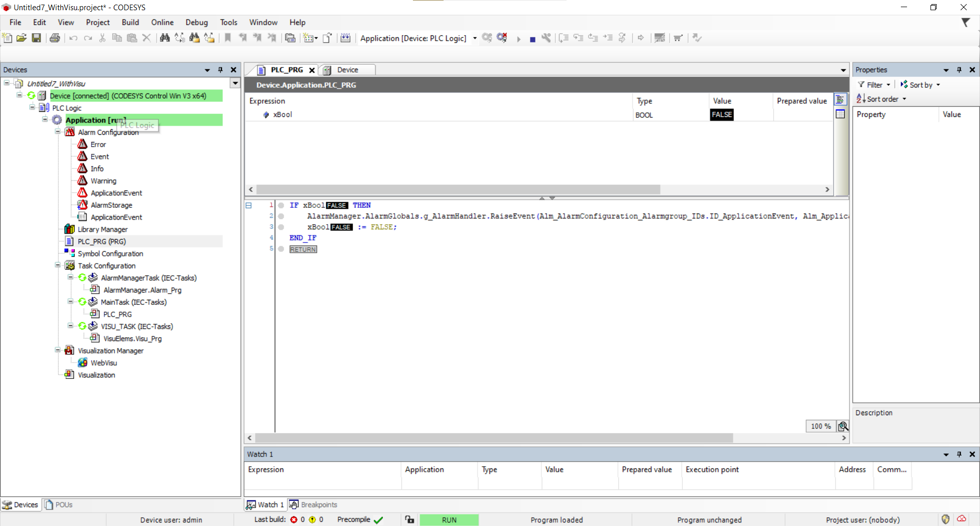Open the editor tab list dropdown arrow
This screenshot has height=526, width=980.
click(x=843, y=70)
